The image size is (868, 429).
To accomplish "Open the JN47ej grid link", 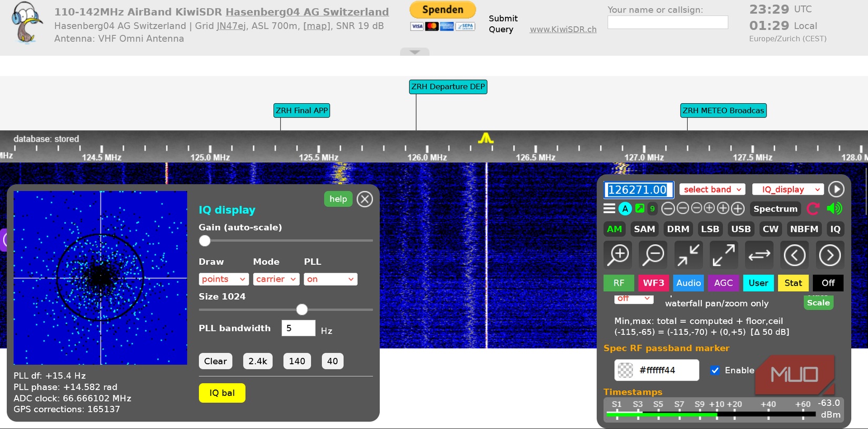I will coord(231,26).
